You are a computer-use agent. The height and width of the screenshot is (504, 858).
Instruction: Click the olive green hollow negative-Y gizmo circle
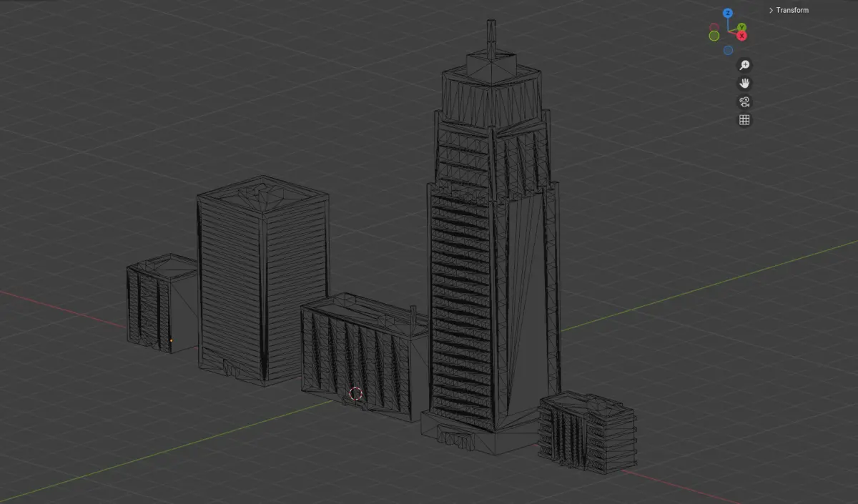pyautogui.click(x=714, y=36)
